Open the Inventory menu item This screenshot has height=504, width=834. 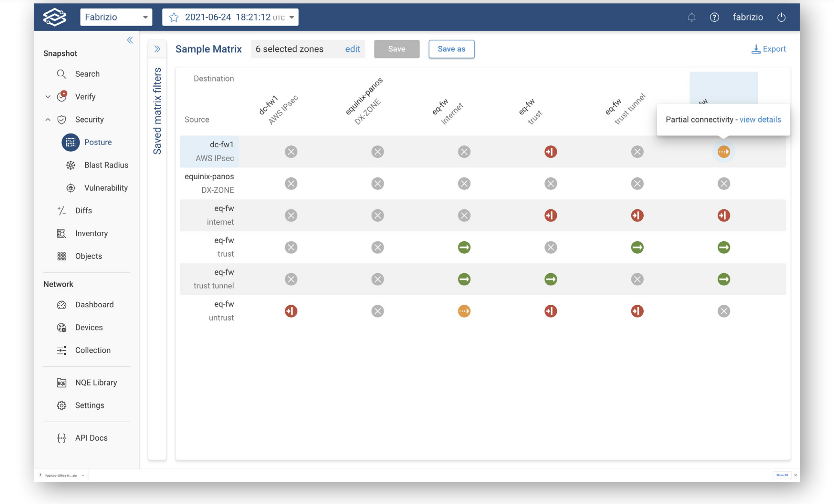(x=91, y=233)
